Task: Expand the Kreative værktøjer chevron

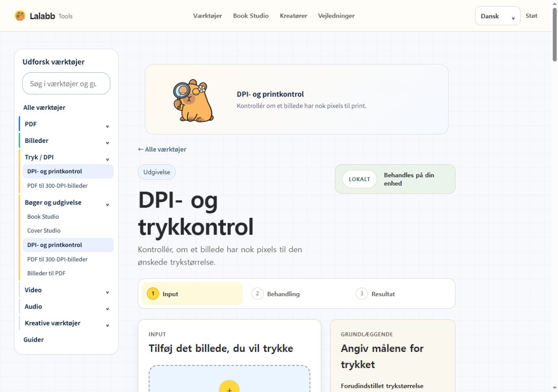Action: pyautogui.click(x=107, y=325)
